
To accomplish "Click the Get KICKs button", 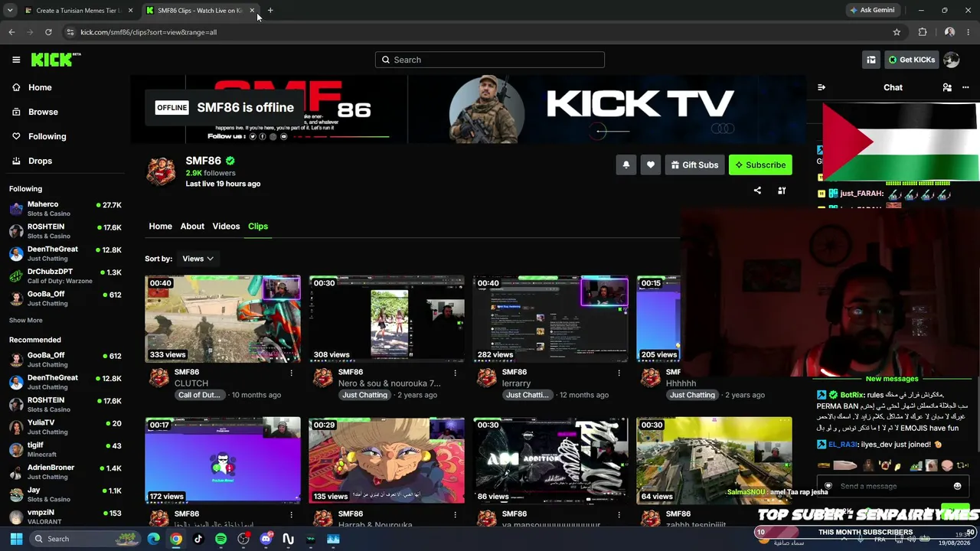I will pyautogui.click(x=911, y=60).
